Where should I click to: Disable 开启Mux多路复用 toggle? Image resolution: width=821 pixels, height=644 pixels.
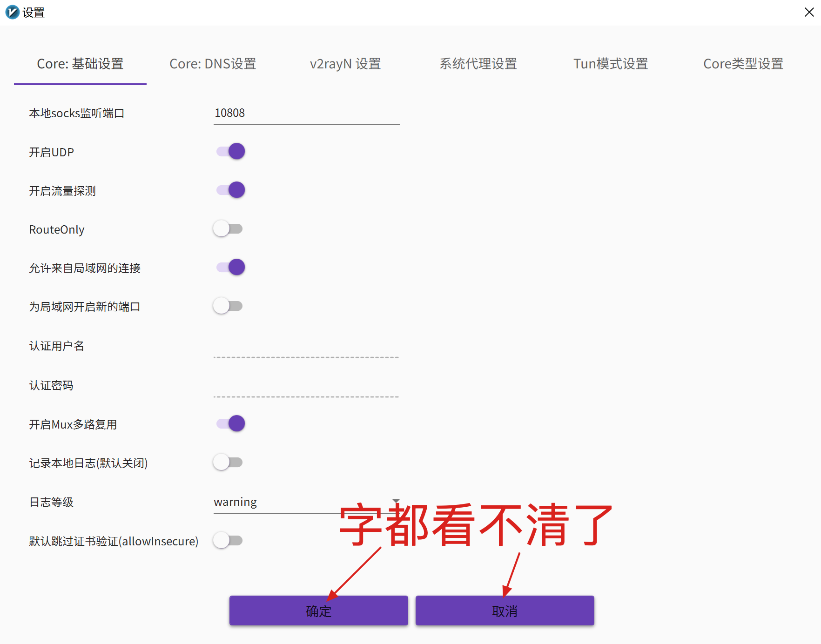[x=230, y=423]
